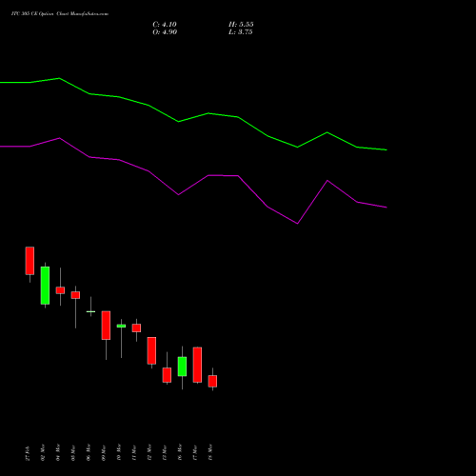Select the 09 Mar date axis label
This screenshot has width=476, height=476.
[x=104, y=452]
